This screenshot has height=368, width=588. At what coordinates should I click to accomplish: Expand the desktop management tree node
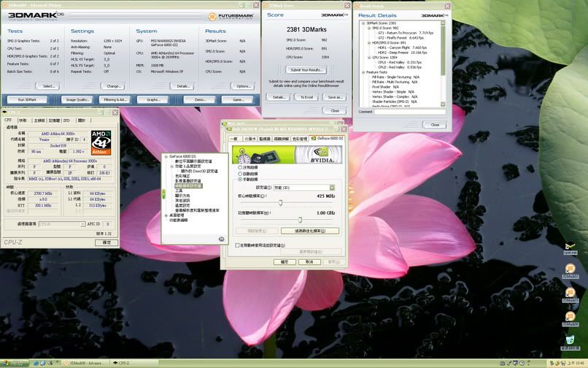coord(166,215)
